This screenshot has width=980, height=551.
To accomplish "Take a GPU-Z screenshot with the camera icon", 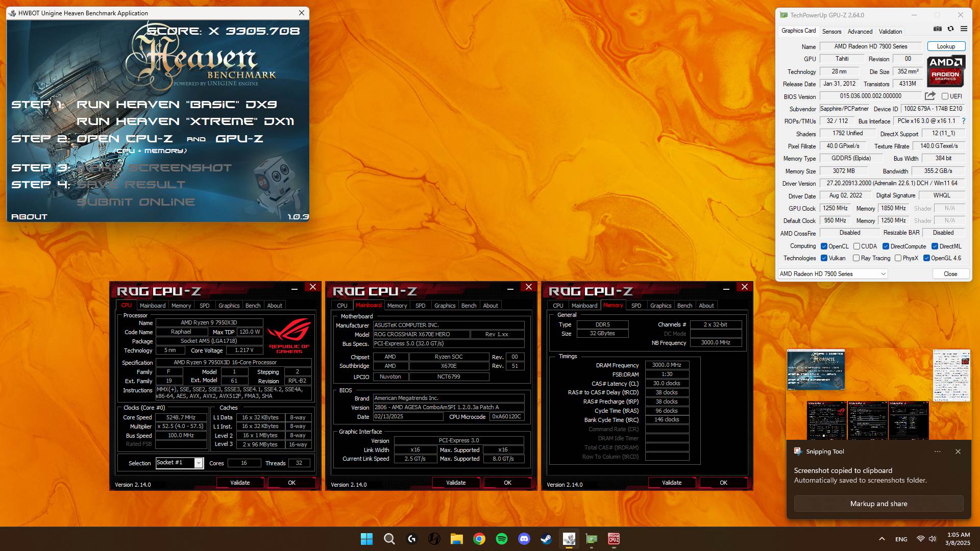I will [938, 29].
